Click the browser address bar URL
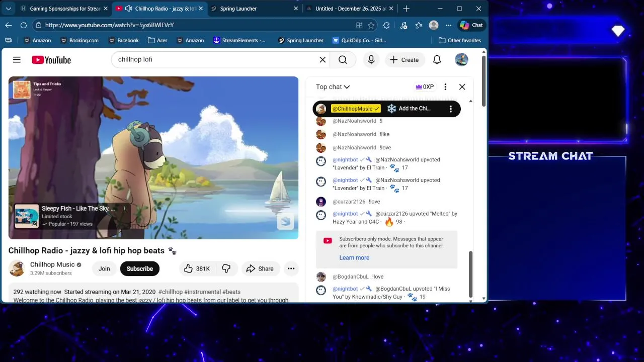The width and height of the screenshot is (644, 362). [x=109, y=25]
